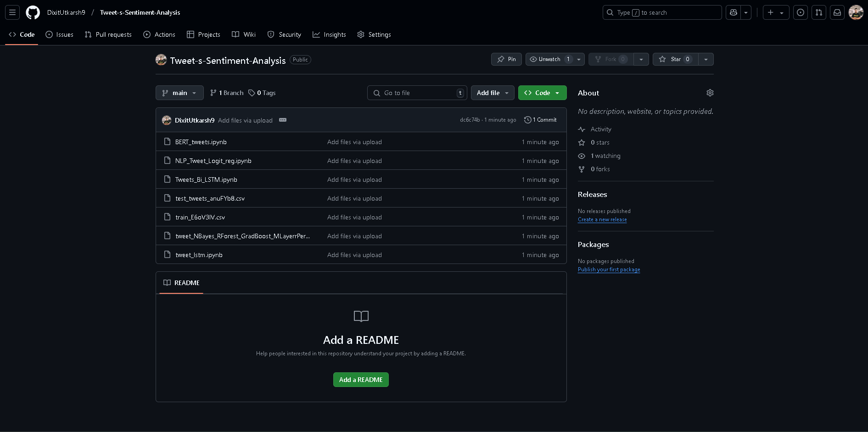Screen dimensions: 868x432
Task: Open the issues icon in top header
Action: coord(801,12)
